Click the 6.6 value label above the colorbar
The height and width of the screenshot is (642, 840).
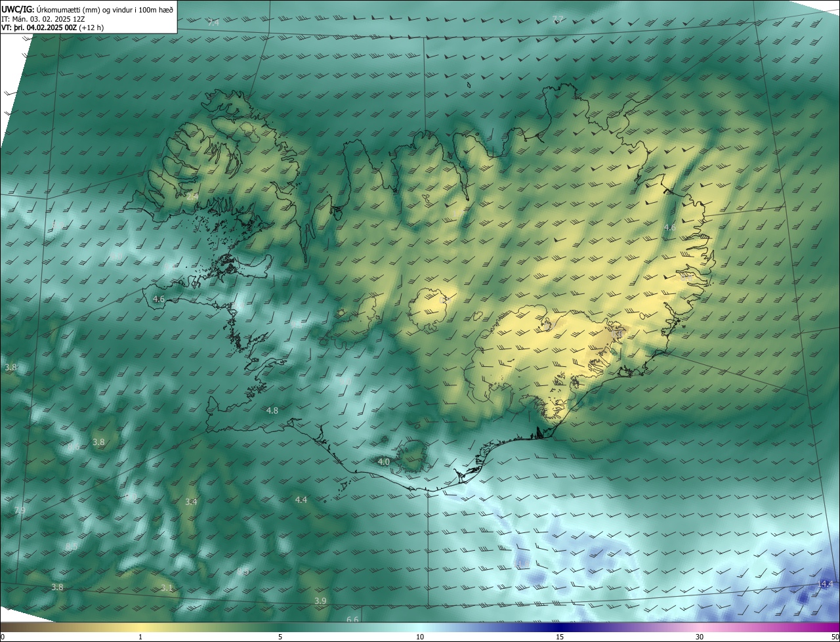pos(352,619)
